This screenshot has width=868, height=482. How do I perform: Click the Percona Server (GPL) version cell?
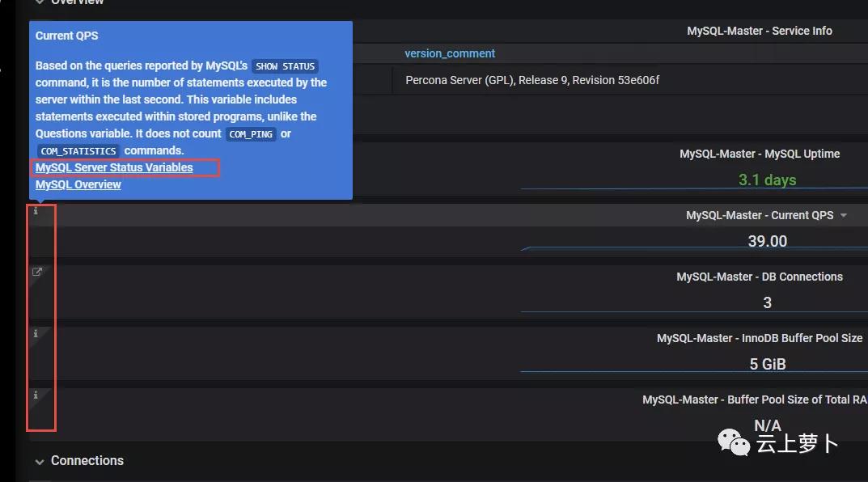point(532,80)
